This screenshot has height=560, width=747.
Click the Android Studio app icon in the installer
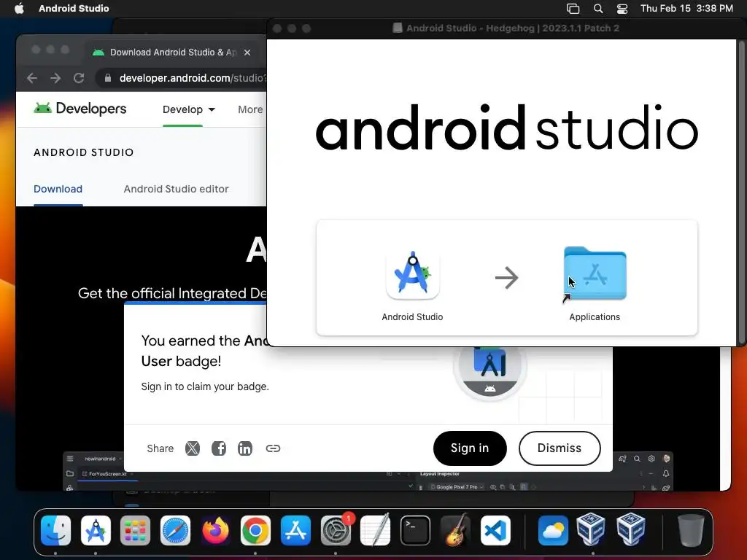(413, 274)
